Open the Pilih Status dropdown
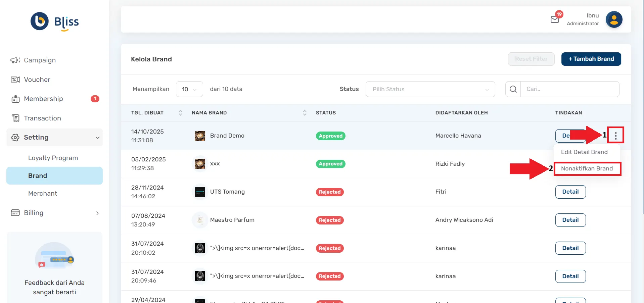644x303 pixels. 430,89
